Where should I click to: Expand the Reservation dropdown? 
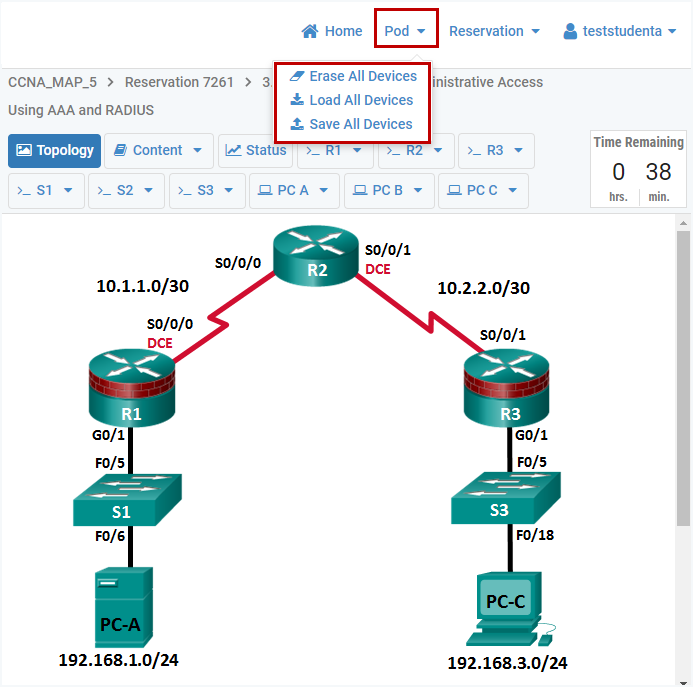click(494, 31)
